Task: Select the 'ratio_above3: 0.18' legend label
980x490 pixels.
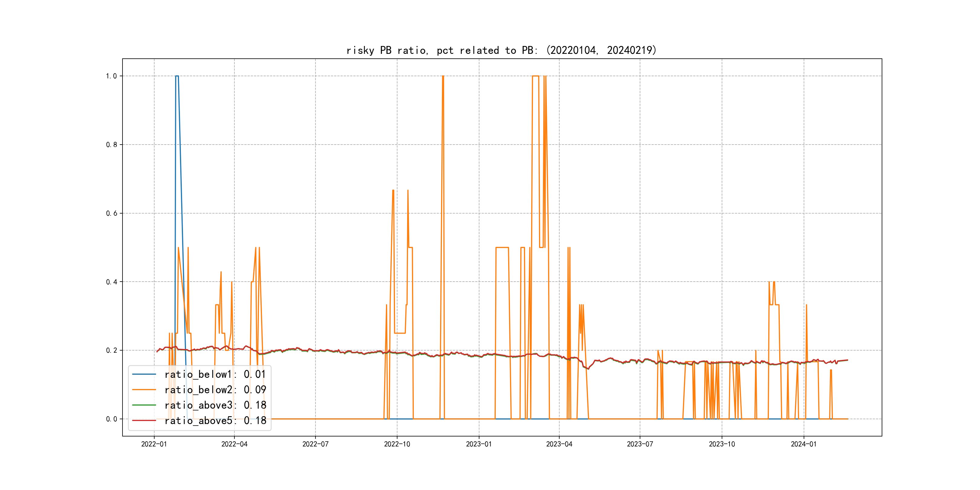Action: click(x=215, y=405)
